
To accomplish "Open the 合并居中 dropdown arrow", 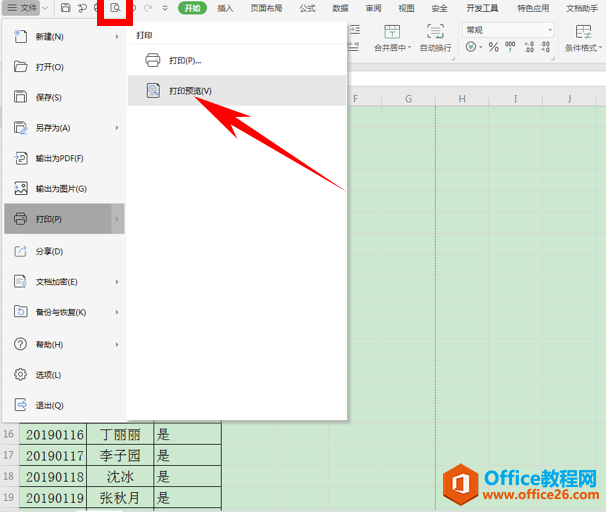I will click(410, 48).
